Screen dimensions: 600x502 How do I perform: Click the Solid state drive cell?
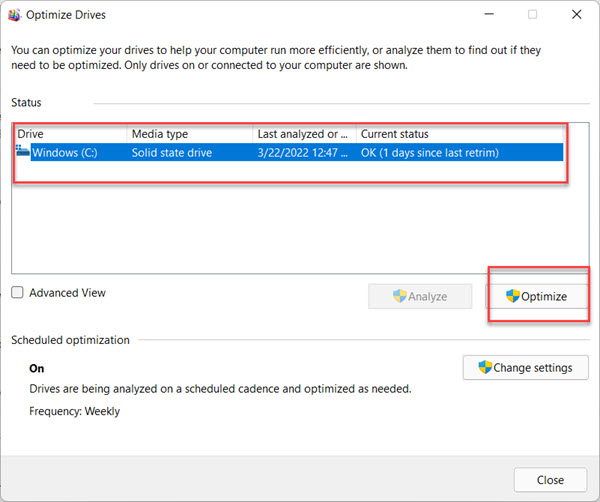click(172, 153)
